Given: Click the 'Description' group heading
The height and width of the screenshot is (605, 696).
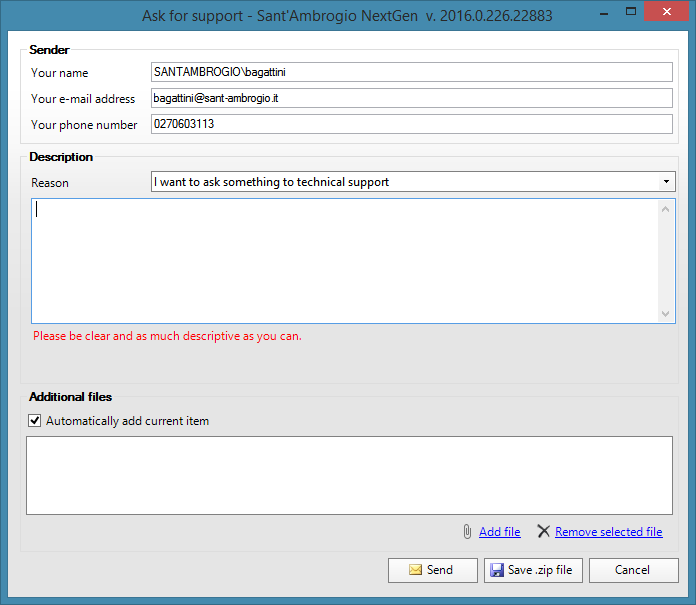Looking at the screenshot, I should click(61, 157).
